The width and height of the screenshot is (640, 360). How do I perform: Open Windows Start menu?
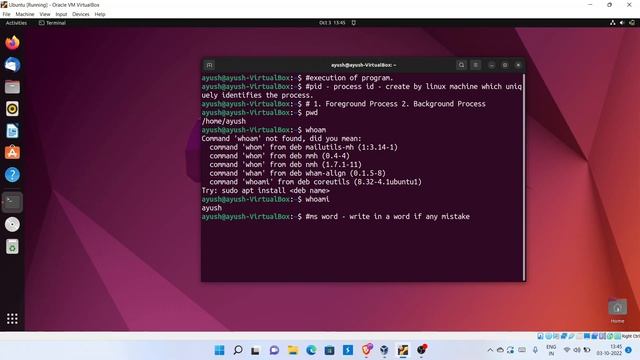[x=219, y=350]
